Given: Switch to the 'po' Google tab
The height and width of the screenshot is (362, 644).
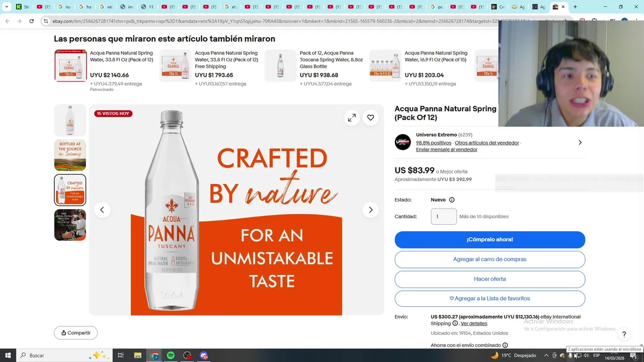Looking at the screenshot, I should point(436,7).
